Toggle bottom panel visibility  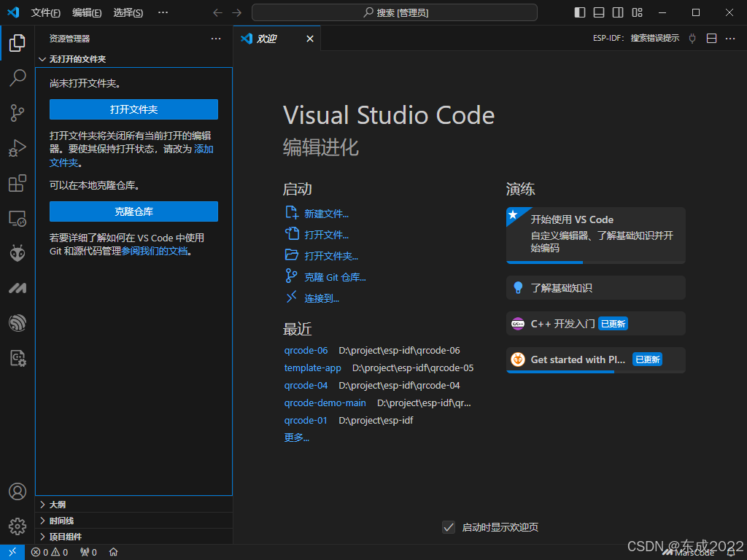pos(599,13)
